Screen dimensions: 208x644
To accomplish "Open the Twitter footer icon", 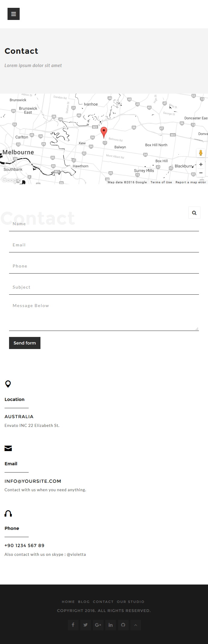I will pos(85,625).
